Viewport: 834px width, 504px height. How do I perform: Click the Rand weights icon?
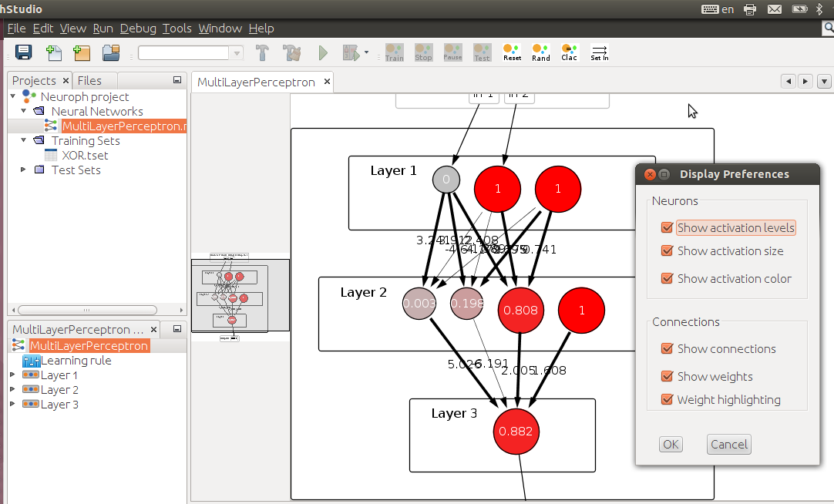pyautogui.click(x=540, y=52)
